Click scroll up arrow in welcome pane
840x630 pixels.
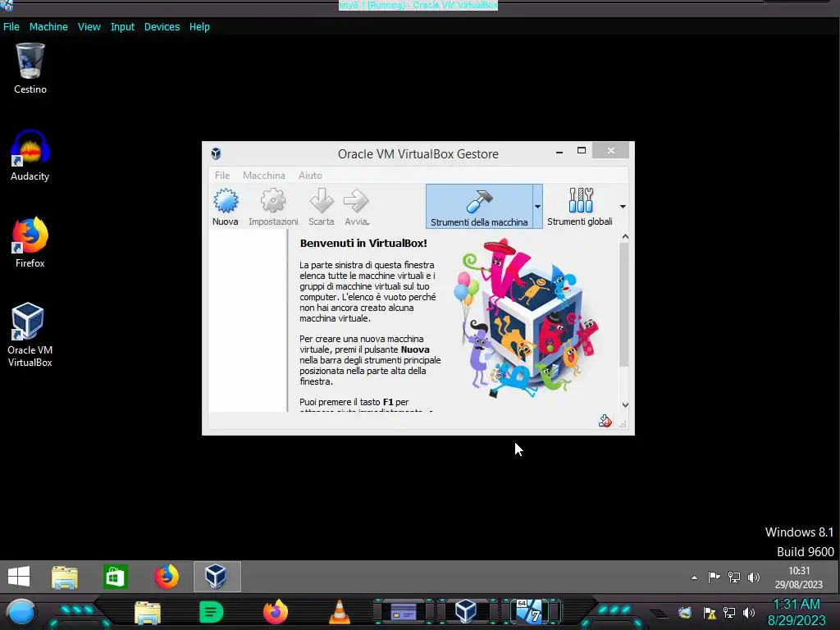(x=624, y=237)
